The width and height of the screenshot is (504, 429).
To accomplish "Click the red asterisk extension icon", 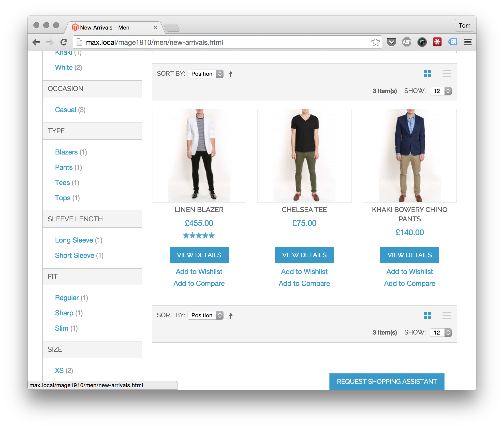I will tap(437, 42).
